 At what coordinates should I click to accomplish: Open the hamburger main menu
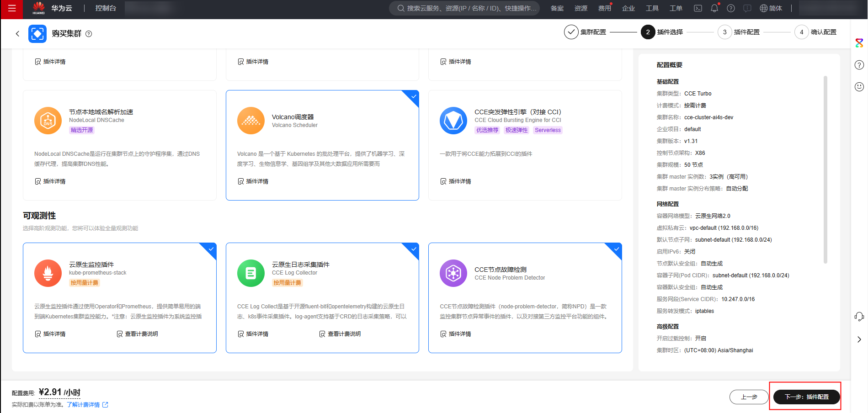coord(12,8)
